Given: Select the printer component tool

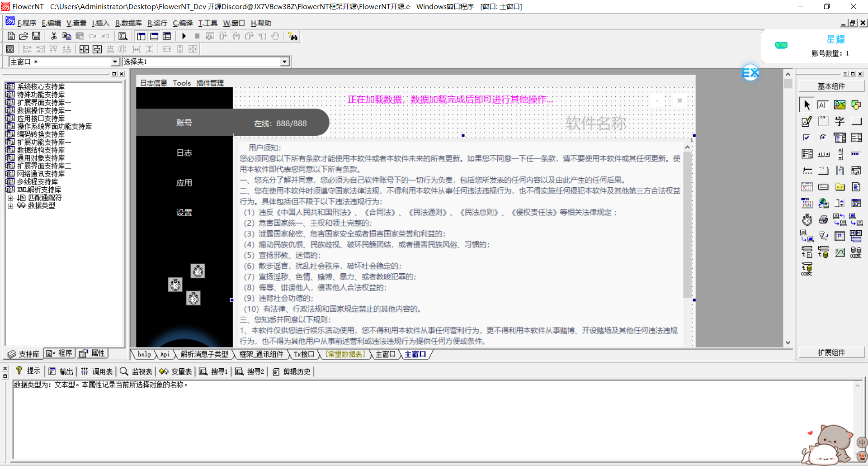Looking at the screenshot, I should [x=823, y=220].
